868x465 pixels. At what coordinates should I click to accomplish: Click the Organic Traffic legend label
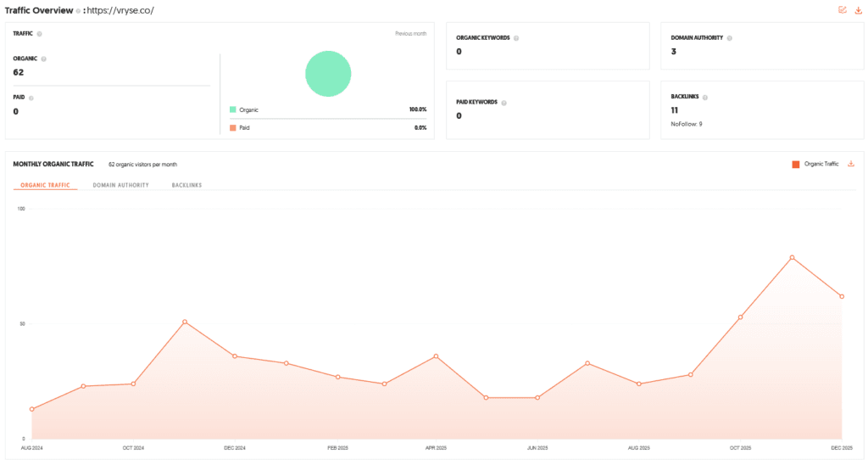(821, 164)
